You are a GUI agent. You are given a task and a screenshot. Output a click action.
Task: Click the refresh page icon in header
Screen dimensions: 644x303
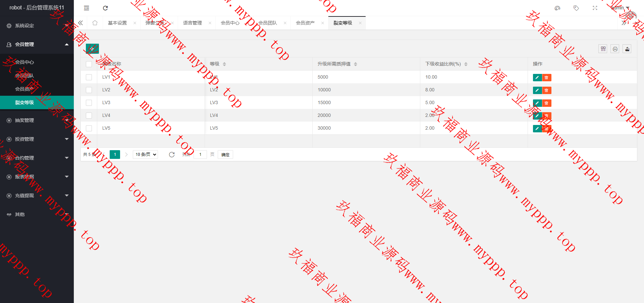coord(105,8)
